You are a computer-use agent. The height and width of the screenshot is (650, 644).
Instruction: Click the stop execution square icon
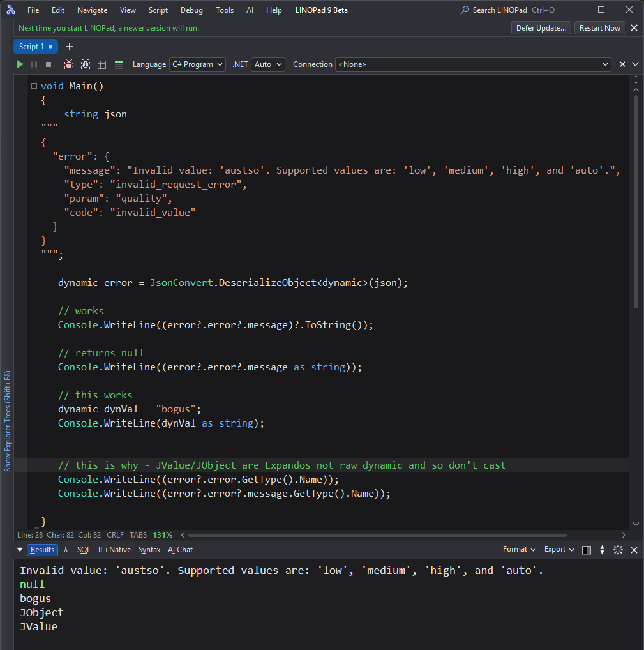click(49, 64)
